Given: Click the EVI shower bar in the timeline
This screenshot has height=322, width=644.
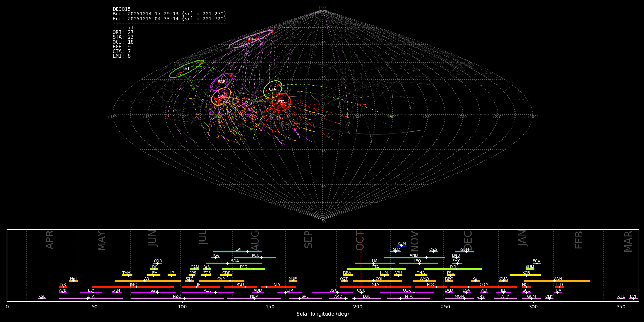Looking at the screenshot, I should 633,298.
